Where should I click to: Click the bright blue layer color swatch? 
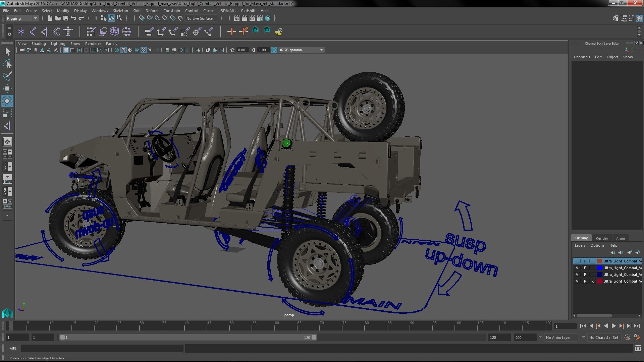599,268
